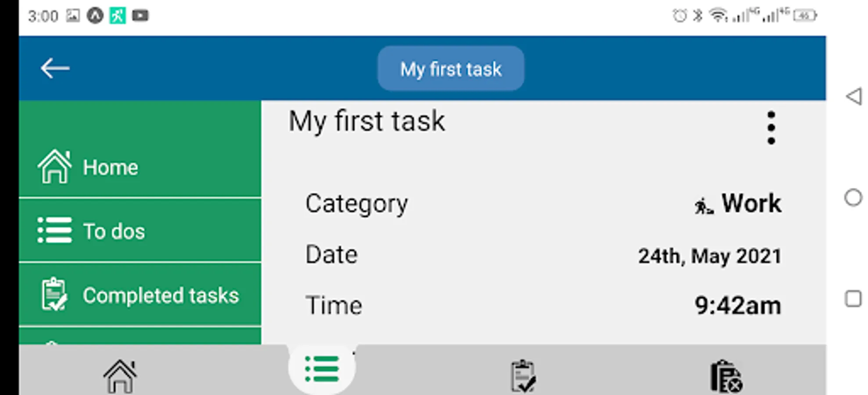The width and height of the screenshot is (868, 395).
Task: Select the To dos tab in bottom bar
Action: 322,369
